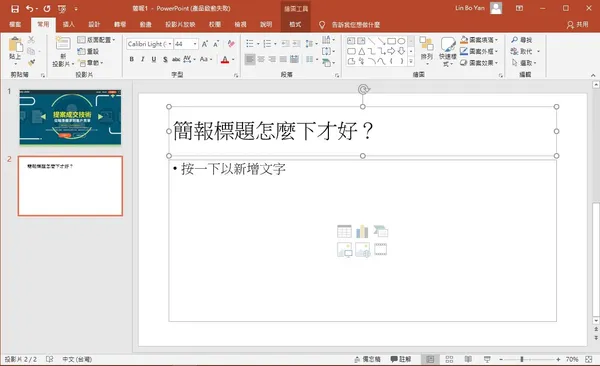Screen dimensions: 600x366
Task: Open the font size 44 dropdown
Action: 195,44
